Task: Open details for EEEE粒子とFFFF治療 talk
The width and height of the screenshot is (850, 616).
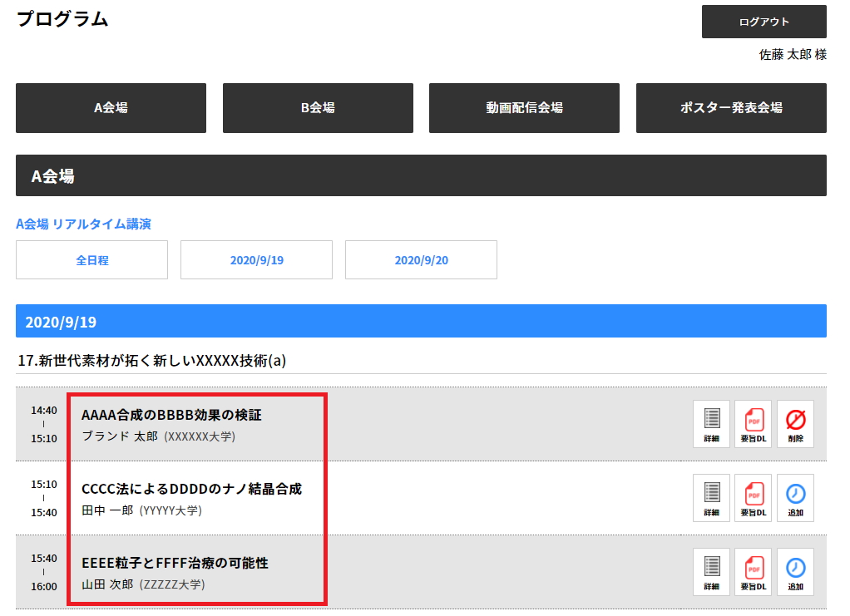Action: click(711, 572)
